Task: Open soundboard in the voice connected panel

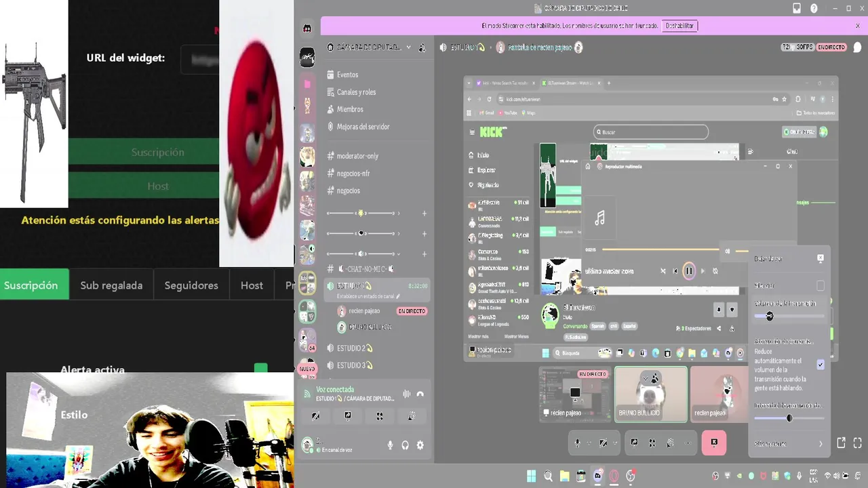Action: [x=412, y=416]
